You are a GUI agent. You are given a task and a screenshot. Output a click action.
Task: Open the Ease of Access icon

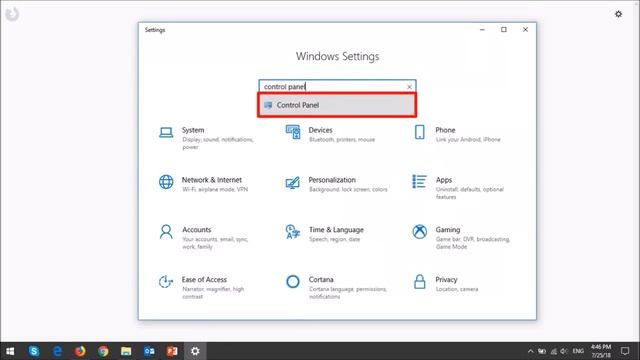[166, 282]
